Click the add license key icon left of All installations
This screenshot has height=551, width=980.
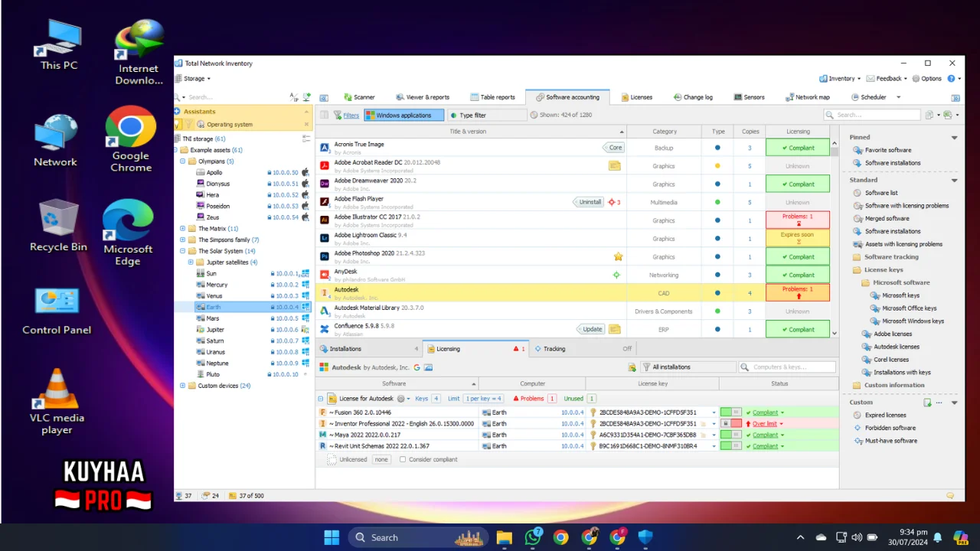632,367
